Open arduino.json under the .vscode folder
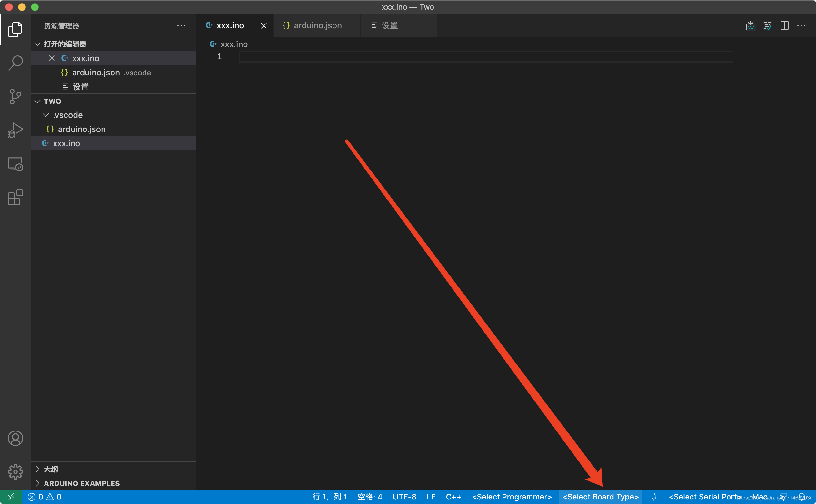Viewport: 816px width, 504px height. (81, 129)
